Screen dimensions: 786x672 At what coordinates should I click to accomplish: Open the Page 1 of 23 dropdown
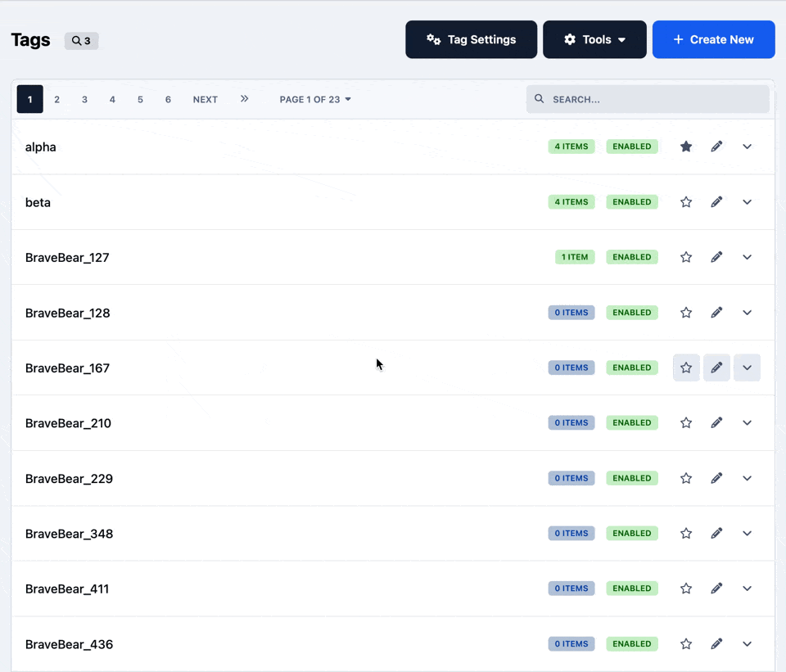click(x=315, y=99)
